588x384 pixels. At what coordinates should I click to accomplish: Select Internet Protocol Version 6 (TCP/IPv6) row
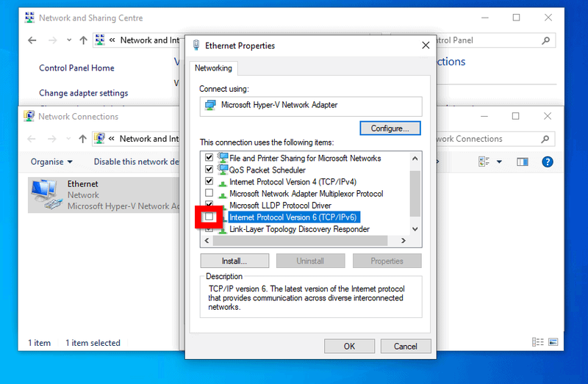[294, 217]
